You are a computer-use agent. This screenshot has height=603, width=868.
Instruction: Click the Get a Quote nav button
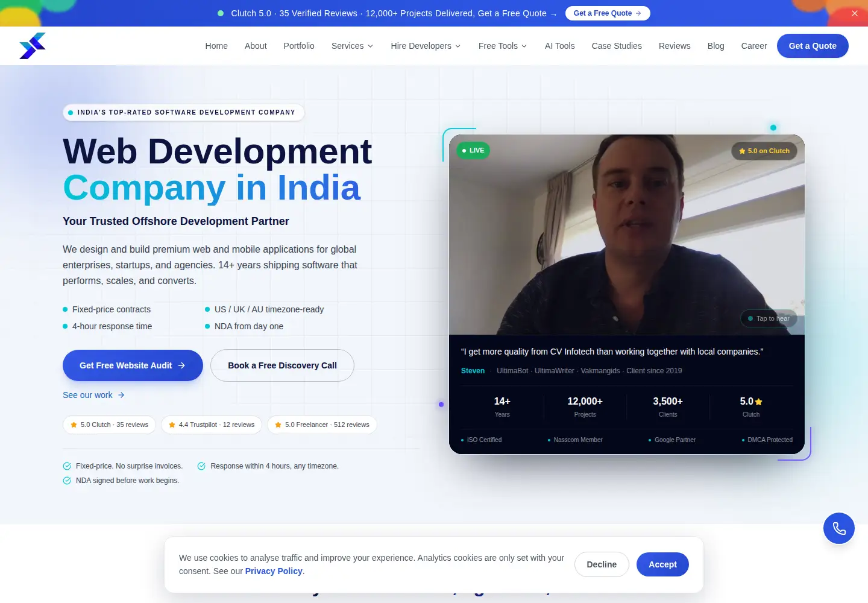coord(813,46)
